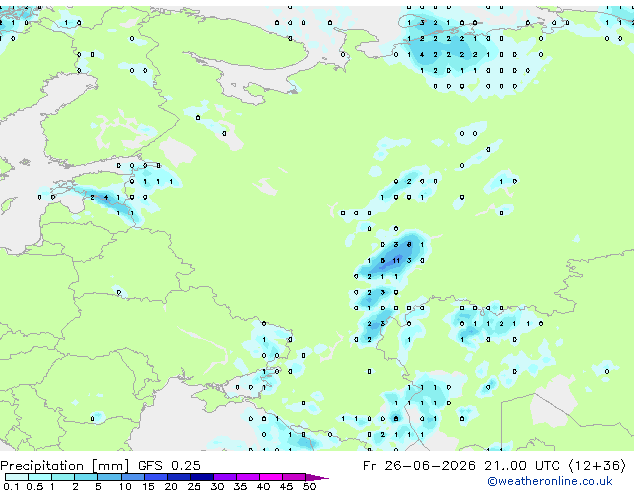Click the '30' legend scale label
Image resolution: width=634 pixels, height=490 pixels.
[217, 486]
